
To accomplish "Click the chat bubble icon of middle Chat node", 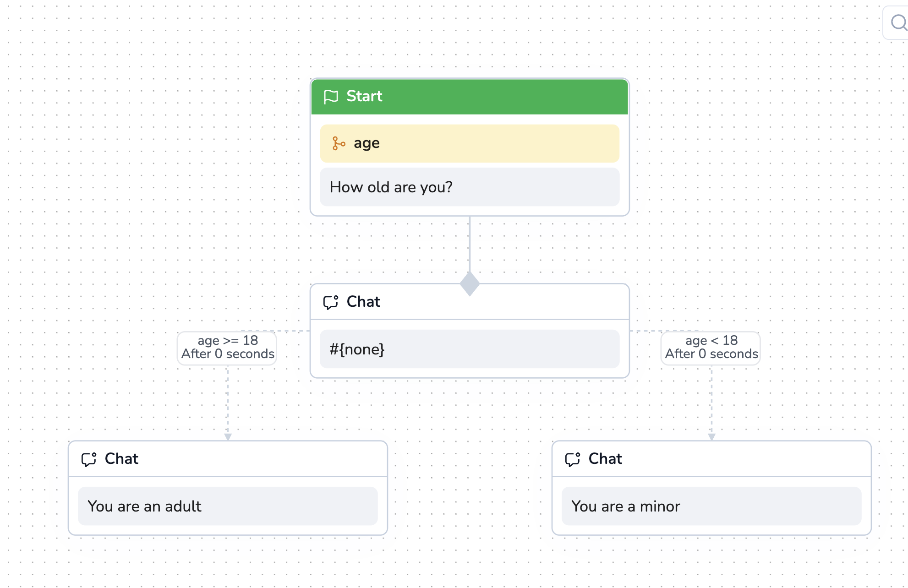I will [331, 302].
